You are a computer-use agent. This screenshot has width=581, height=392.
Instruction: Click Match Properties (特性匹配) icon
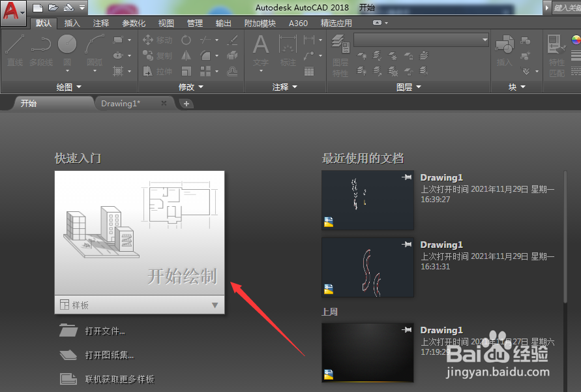tap(556, 55)
